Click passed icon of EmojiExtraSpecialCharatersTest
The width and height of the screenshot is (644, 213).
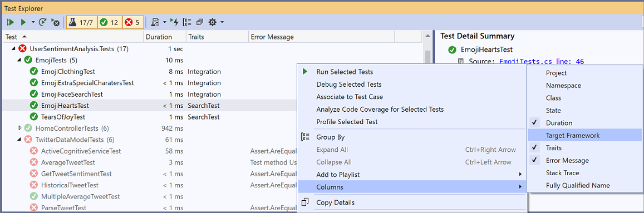[34, 82]
